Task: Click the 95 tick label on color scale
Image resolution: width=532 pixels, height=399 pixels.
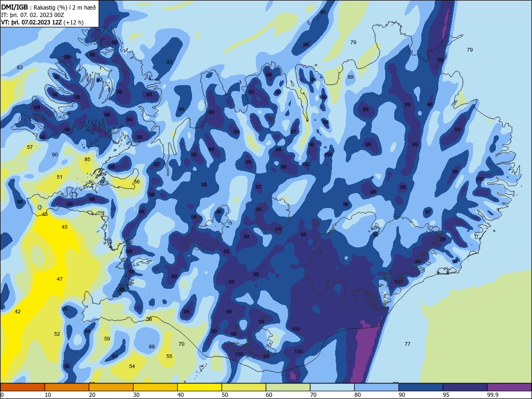Action: [446, 395]
